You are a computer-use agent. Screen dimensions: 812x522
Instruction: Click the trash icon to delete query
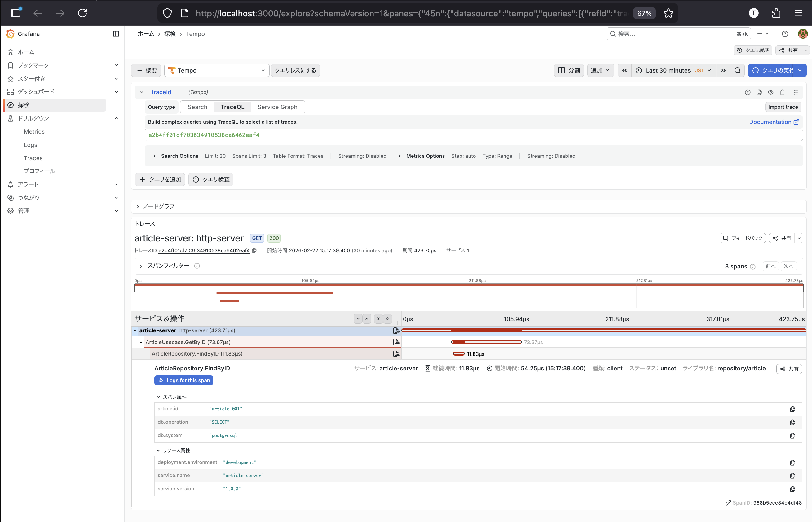[782, 92]
